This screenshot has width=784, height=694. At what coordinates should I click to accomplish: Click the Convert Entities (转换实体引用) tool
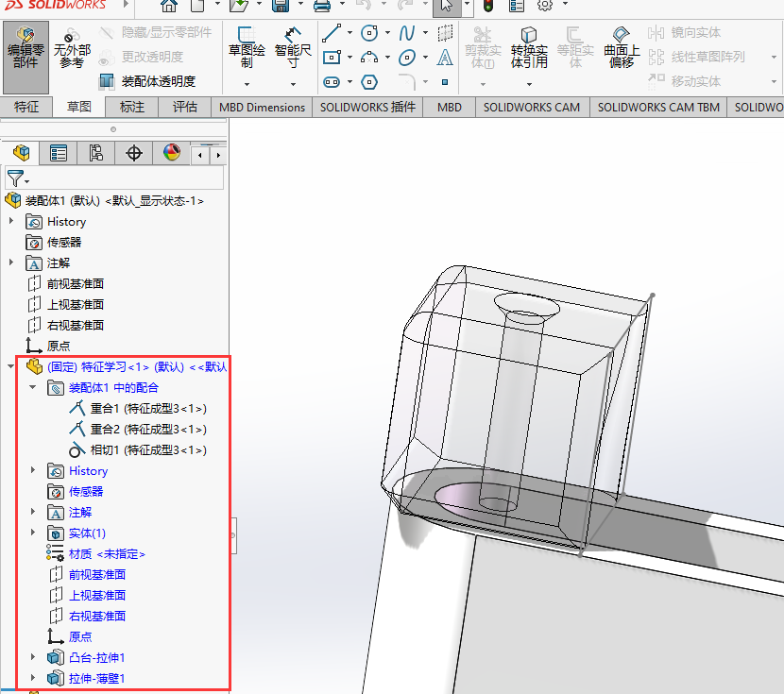click(x=529, y=48)
